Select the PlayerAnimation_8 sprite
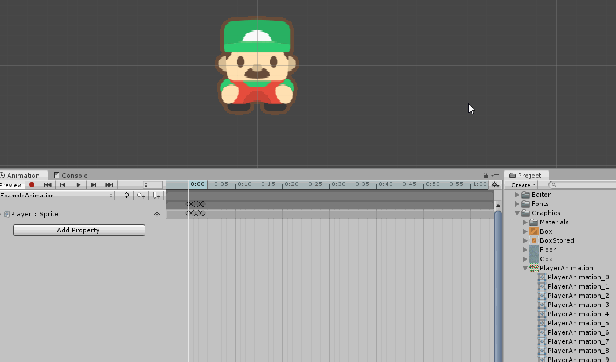The width and height of the screenshot is (616, 362). (x=574, y=351)
